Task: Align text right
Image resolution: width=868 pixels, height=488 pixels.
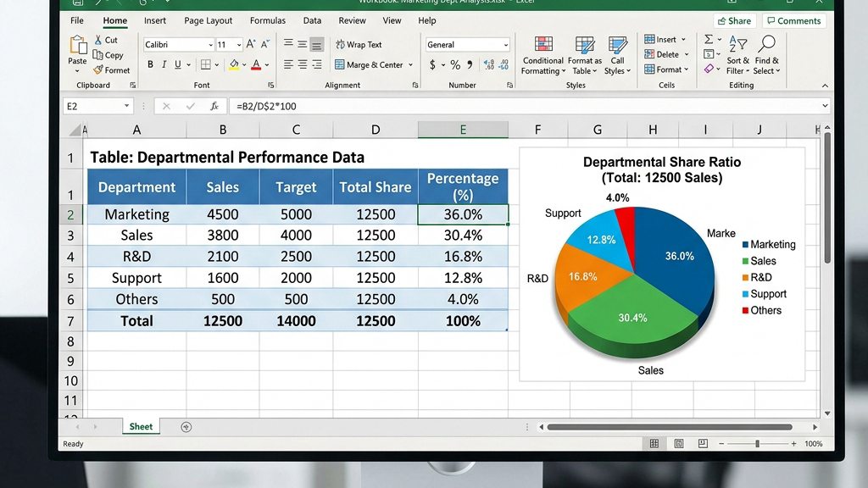Action: tap(317, 64)
